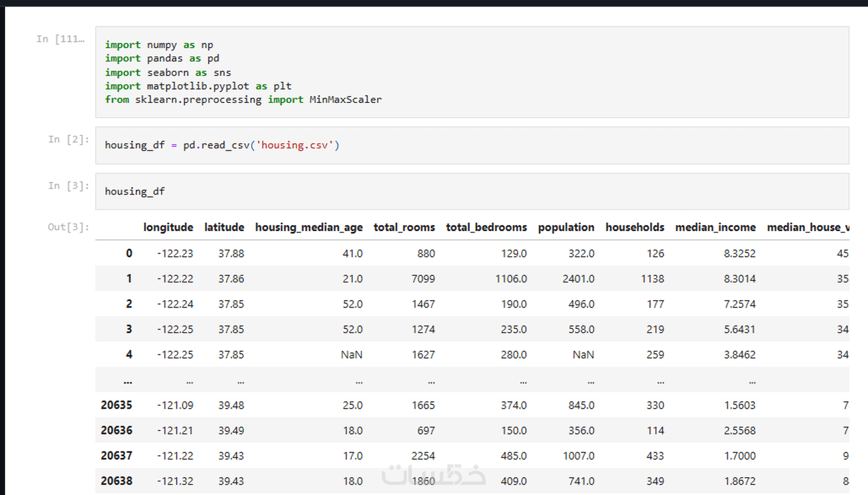The width and height of the screenshot is (868, 495).
Task: Click latitude value 39.49
Action: pyautogui.click(x=231, y=430)
